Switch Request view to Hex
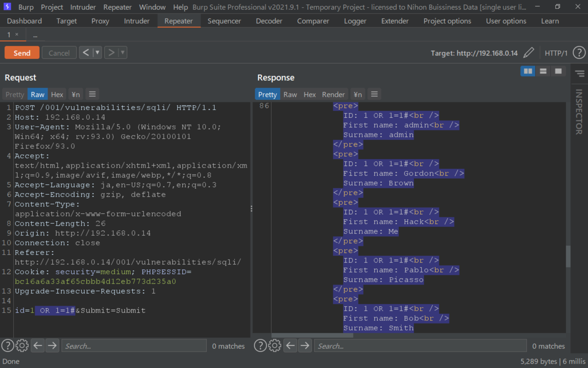 [x=57, y=94]
